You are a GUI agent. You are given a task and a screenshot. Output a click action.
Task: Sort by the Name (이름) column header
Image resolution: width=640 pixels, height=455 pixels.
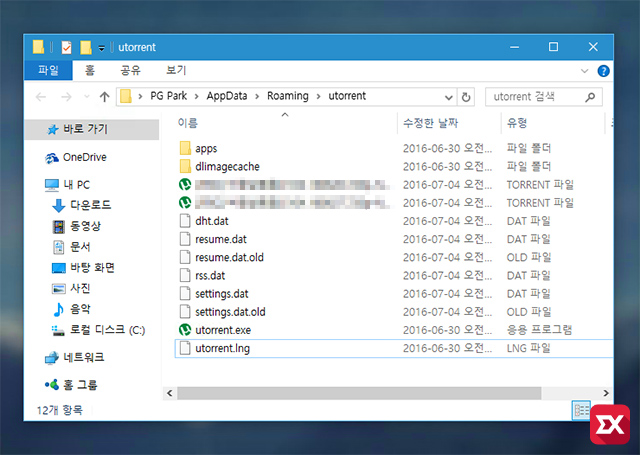[187, 122]
